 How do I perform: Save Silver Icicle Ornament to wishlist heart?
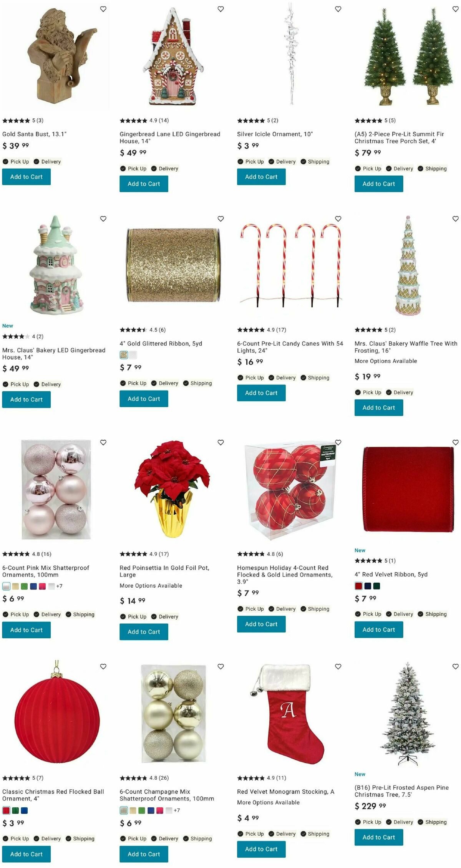click(338, 9)
